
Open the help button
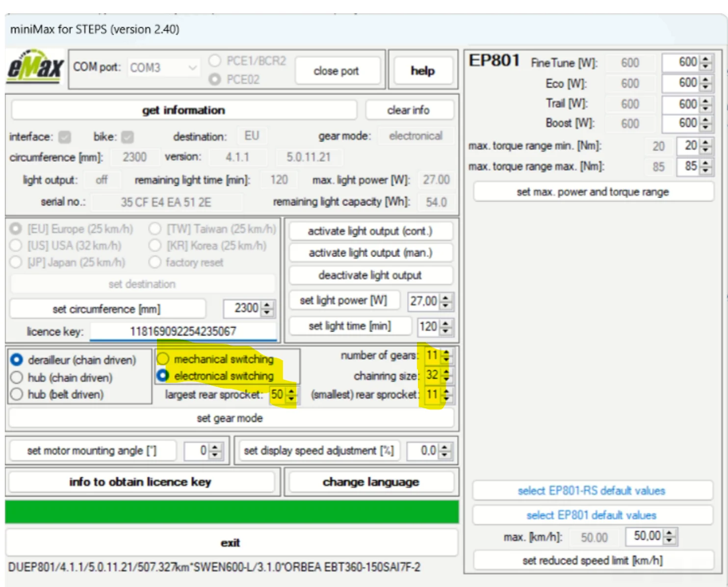(x=423, y=71)
